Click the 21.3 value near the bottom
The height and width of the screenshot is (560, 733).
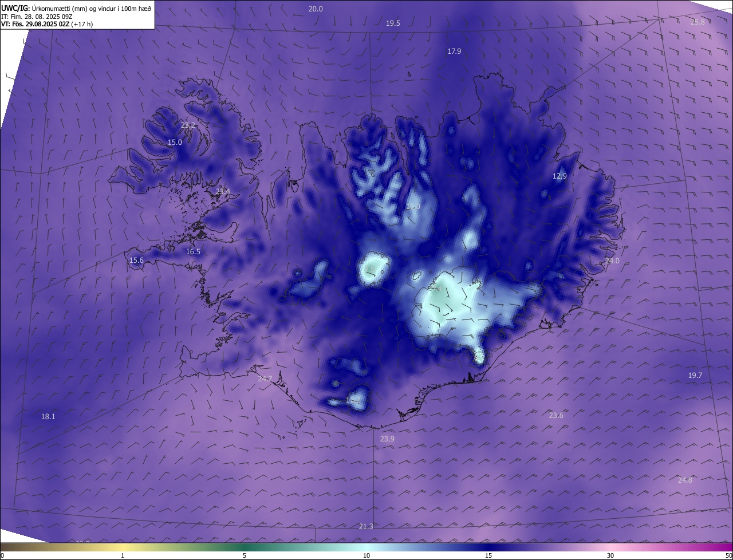pyautogui.click(x=366, y=526)
